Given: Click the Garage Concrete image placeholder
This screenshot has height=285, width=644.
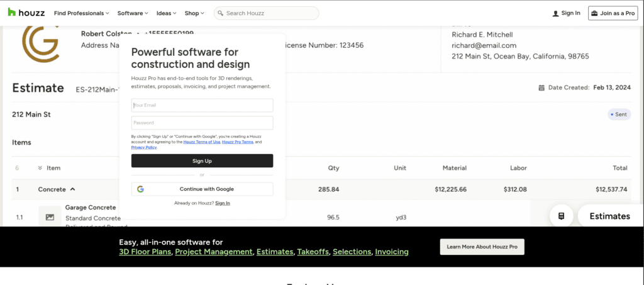Looking at the screenshot, I should 50,217.
